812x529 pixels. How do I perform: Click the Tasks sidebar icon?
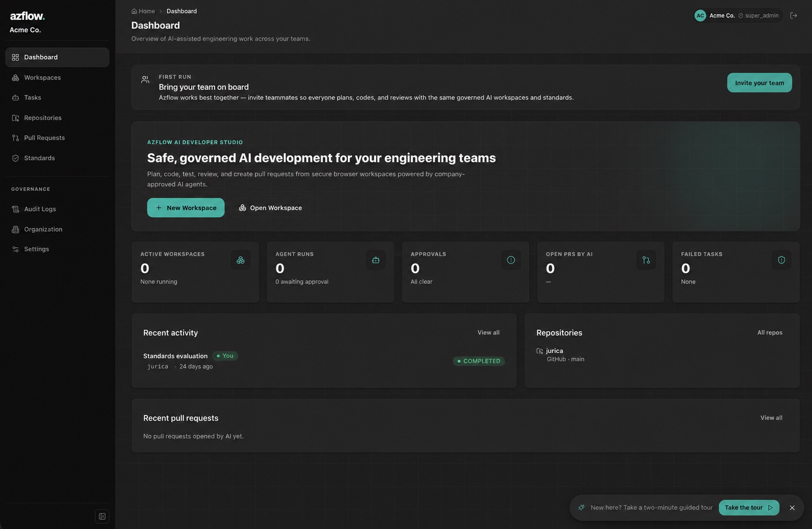coord(15,98)
